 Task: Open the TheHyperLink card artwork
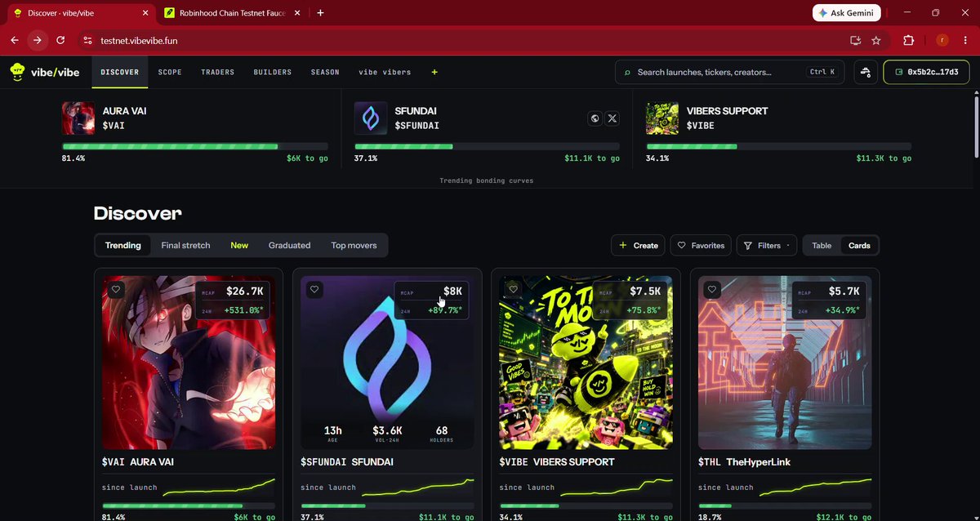pos(785,363)
